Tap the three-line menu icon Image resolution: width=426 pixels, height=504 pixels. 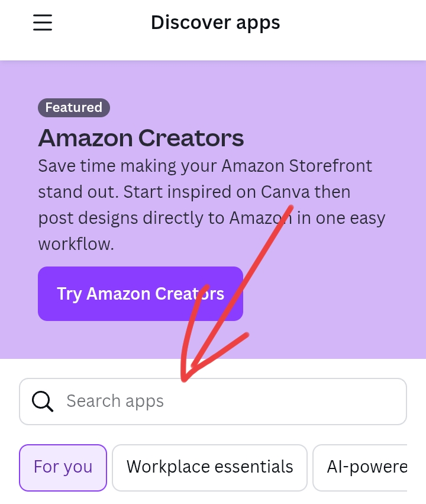[43, 23]
